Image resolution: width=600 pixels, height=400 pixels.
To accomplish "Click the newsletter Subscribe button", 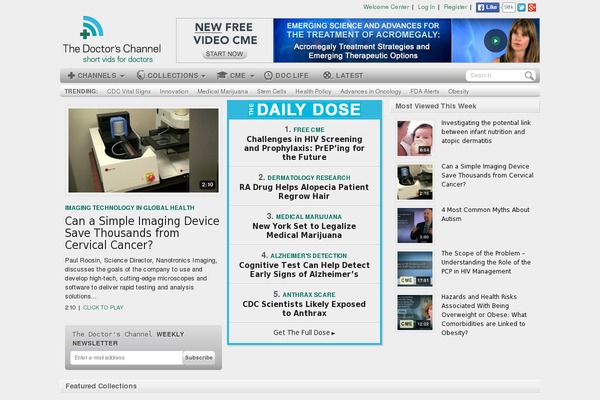I will (x=199, y=358).
